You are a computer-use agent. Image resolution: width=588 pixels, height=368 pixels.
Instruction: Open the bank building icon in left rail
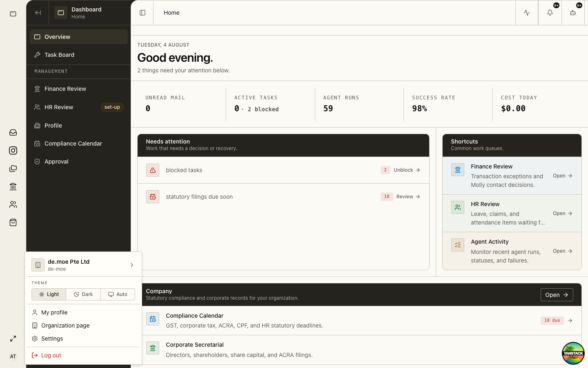pyautogui.click(x=13, y=186)
